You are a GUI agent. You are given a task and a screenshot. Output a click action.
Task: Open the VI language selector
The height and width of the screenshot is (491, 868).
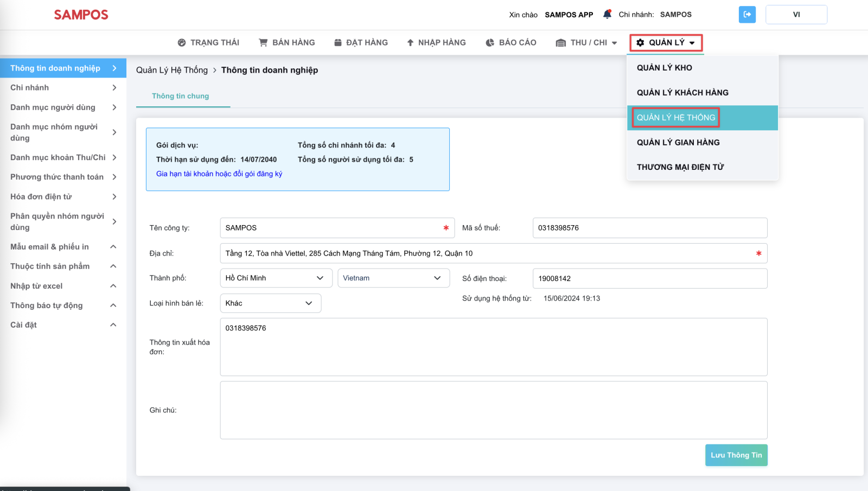[x=796, y=15]
